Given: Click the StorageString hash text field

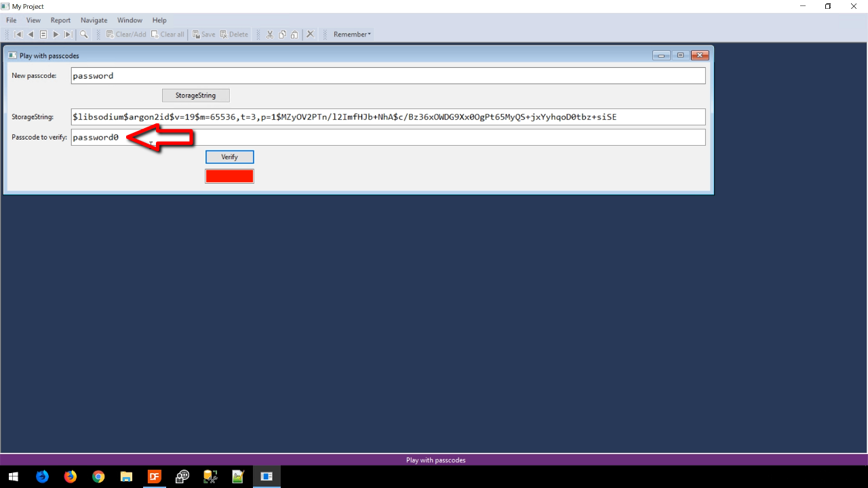Looking at the screenshot, I should [x=388, y=117].
